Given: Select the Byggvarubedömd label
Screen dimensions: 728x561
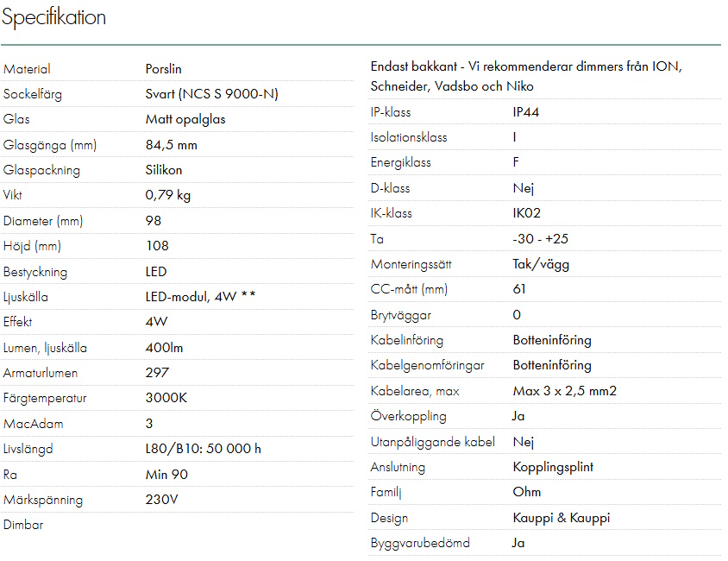Looking at the screenshot, I should click(x=421, y=543).
